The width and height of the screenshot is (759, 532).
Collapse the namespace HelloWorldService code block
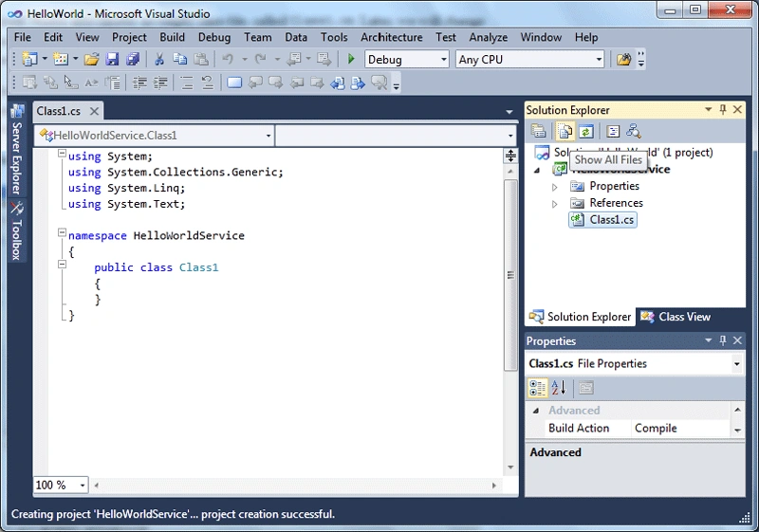(62, 232)
